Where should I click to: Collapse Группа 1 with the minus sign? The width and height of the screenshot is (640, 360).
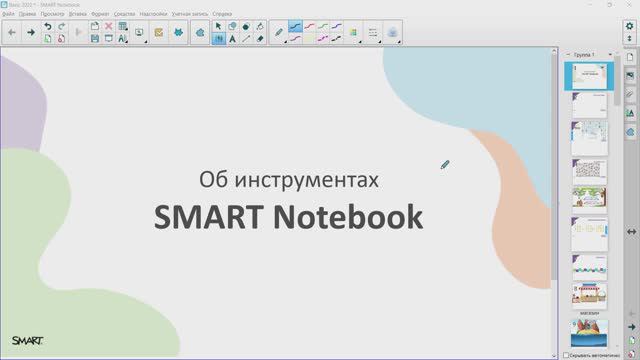(568, 54)
